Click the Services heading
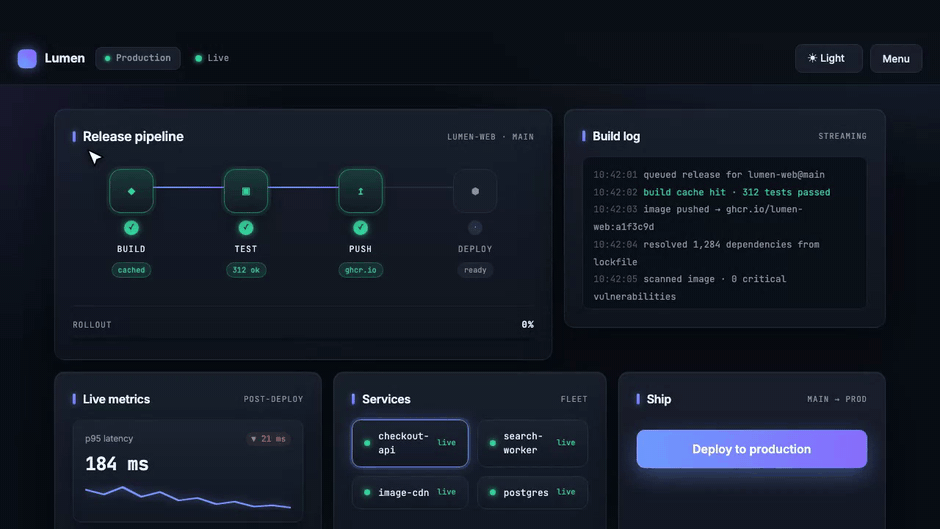 tap(386, 399)
